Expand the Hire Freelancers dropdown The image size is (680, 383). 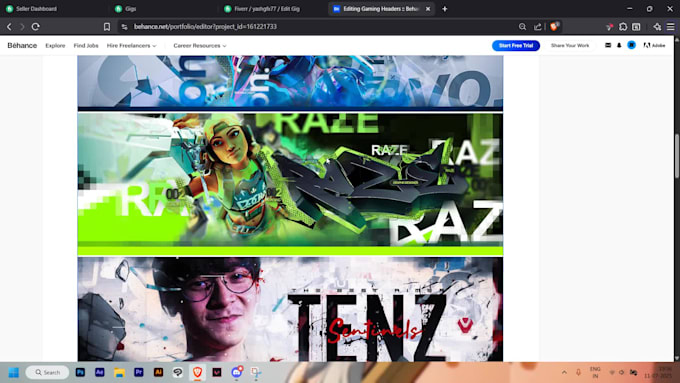(131, 46)
